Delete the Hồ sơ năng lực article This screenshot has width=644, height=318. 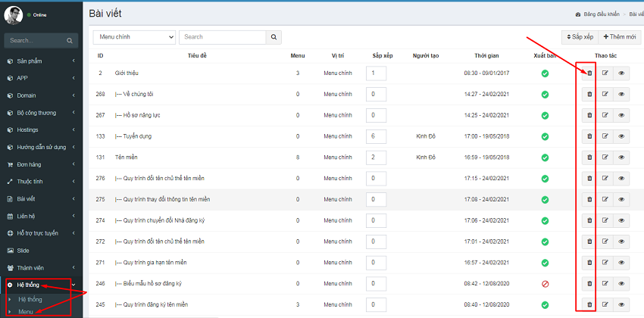coord(589,115)
